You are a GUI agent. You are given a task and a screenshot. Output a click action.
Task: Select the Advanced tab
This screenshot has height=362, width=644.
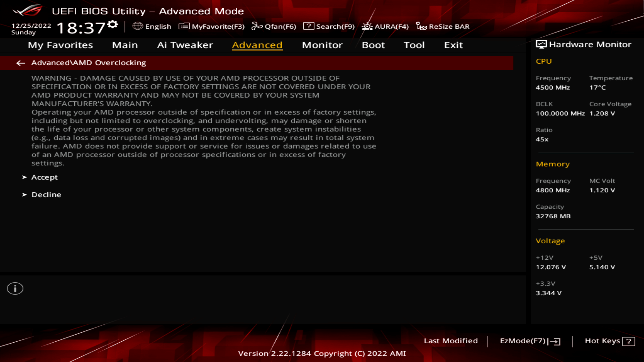click(257, 45)
